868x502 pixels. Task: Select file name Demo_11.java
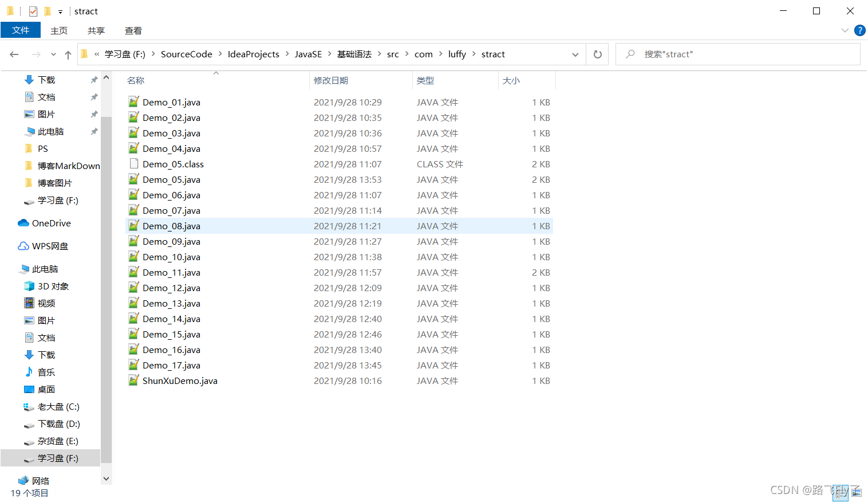(x=171, y=272)
